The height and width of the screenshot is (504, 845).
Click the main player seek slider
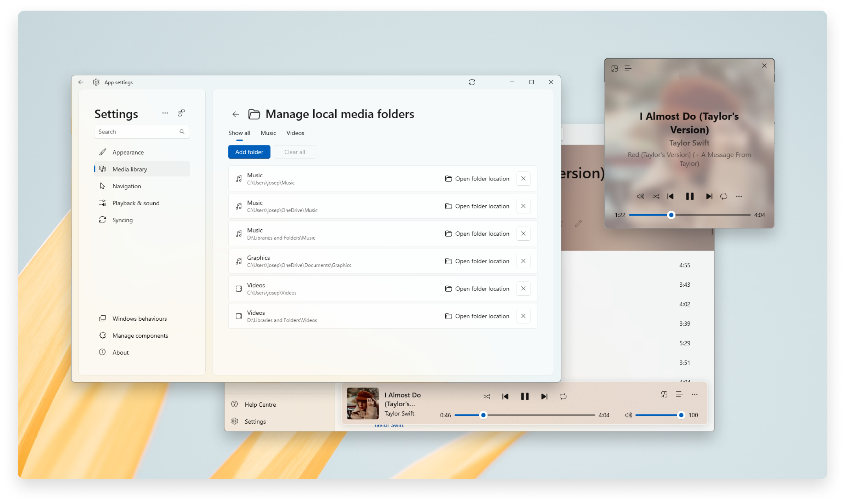pos(525,415)
